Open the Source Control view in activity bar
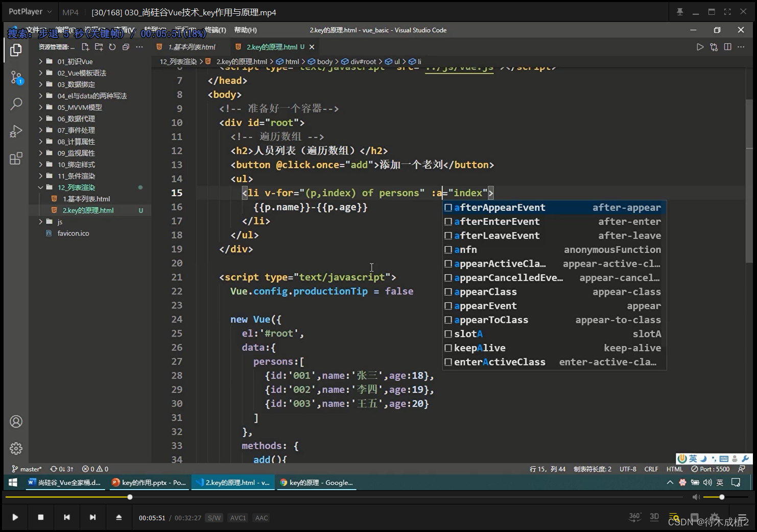This screenshot has height=532, width=757. 16,78
